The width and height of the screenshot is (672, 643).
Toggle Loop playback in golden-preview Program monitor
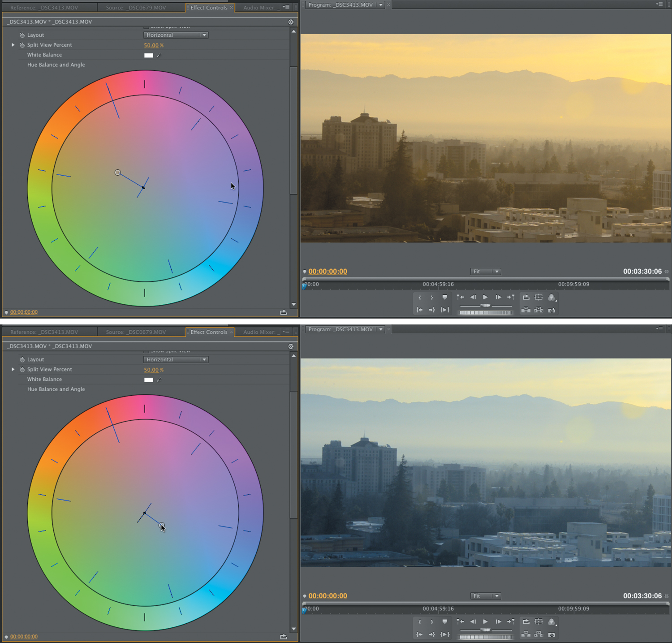[x=526, y=297]
